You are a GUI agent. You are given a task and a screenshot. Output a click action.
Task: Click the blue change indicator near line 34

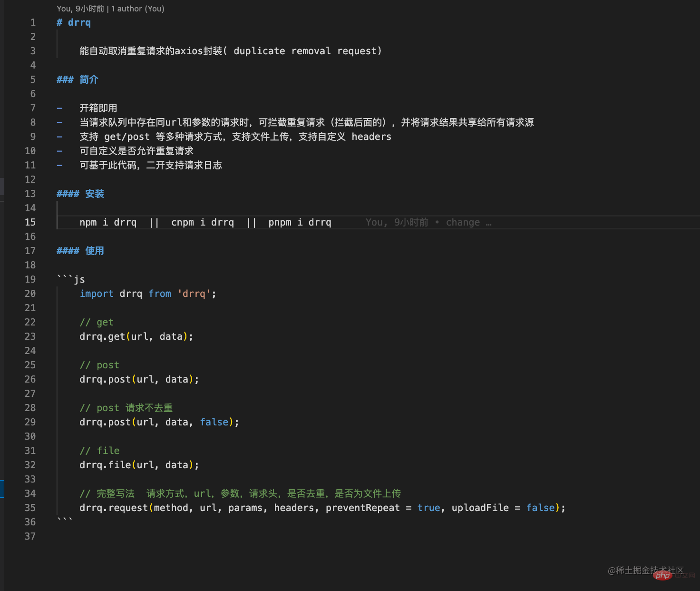coord(2,489)
